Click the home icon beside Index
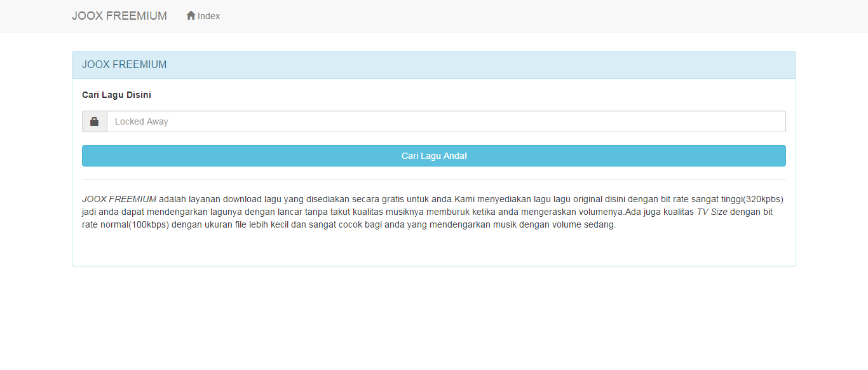The height and width of the screenshot is (370, 868). click(x=191, y=15)
